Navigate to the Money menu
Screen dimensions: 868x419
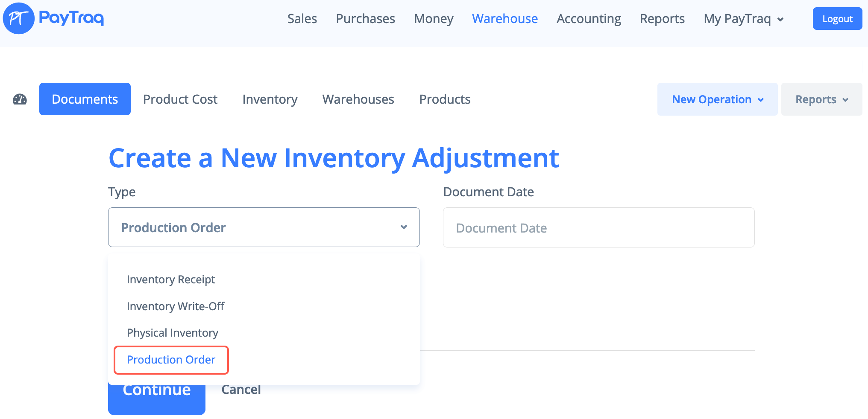[433, 19]
